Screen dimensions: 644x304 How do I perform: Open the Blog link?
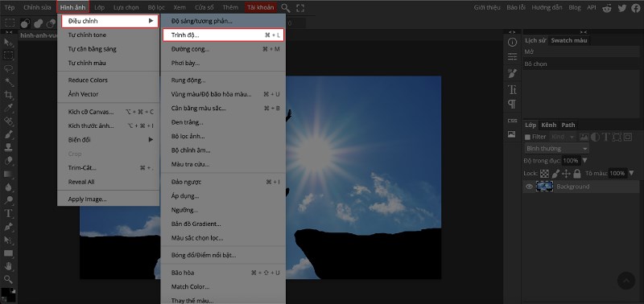point(575,8)
